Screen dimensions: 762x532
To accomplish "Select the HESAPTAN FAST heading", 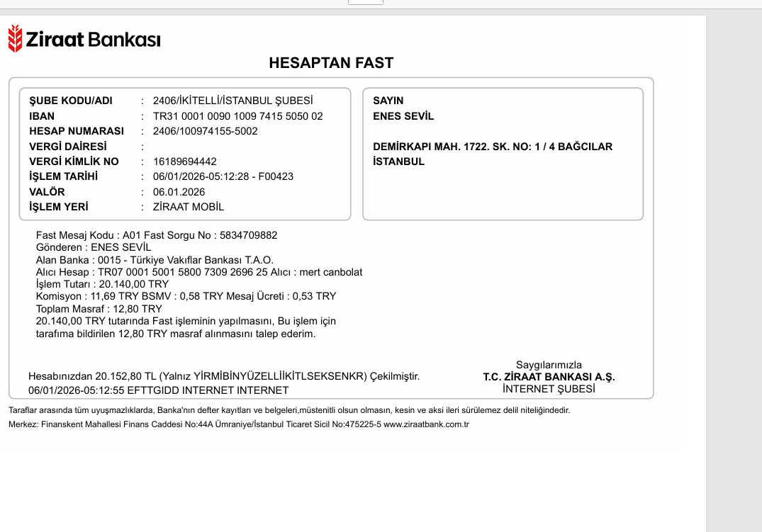I will [331, 62].
